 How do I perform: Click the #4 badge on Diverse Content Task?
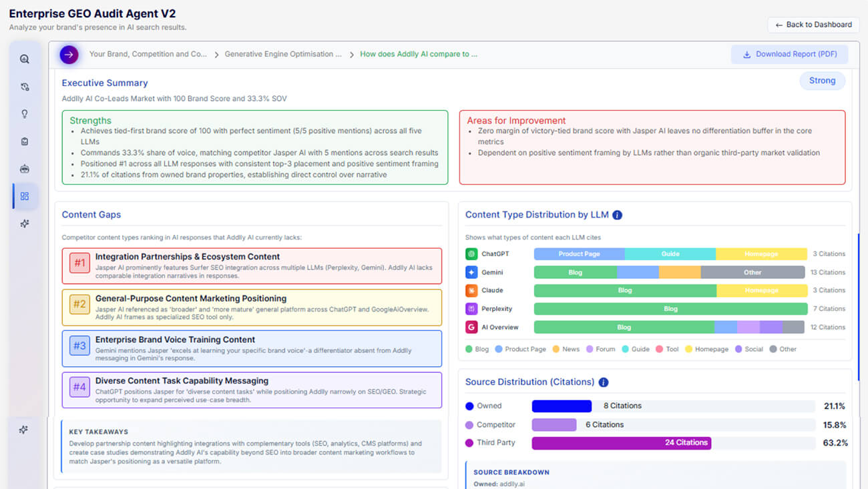pyautogui.click(x=79, y=387)
